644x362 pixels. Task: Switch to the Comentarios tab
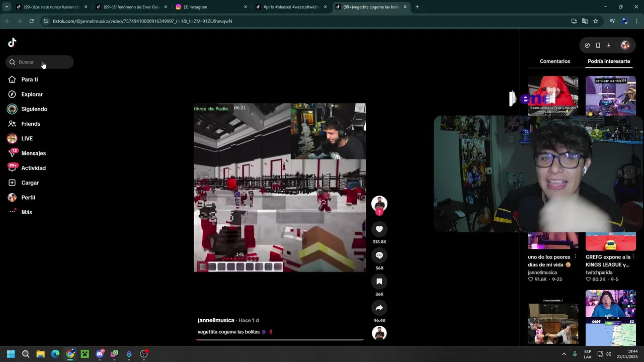(x=555, y=61)
